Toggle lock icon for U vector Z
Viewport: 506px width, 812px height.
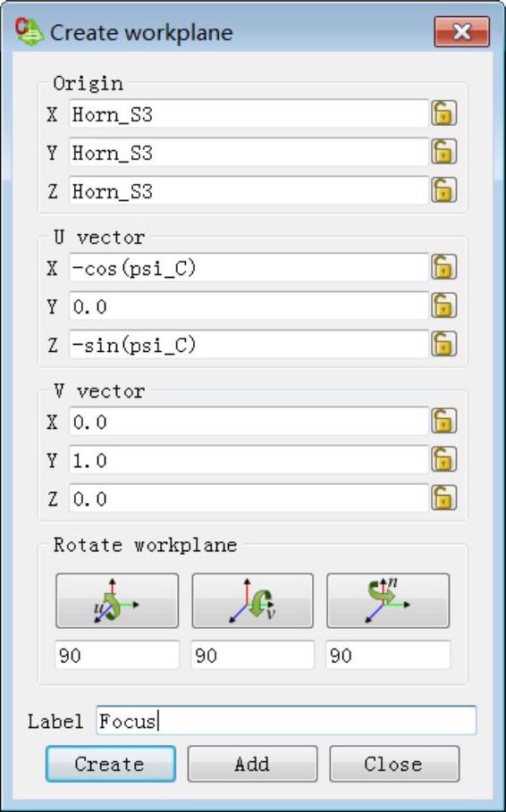click(443, 344)
